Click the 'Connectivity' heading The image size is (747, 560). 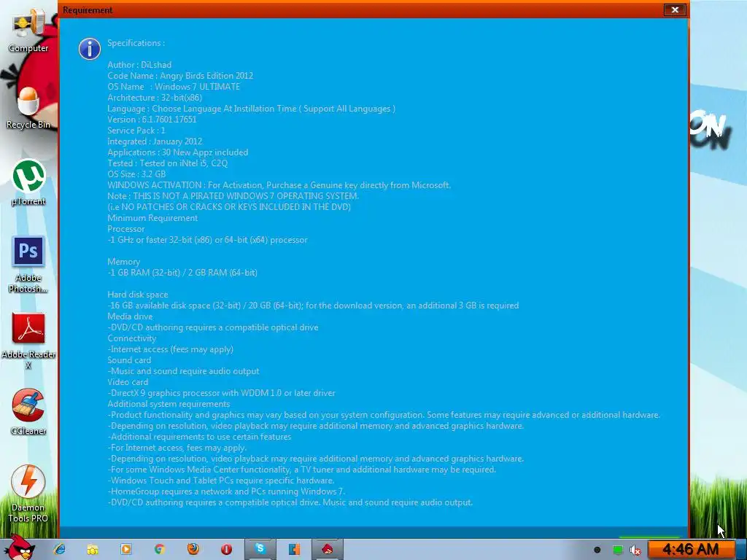132,338
